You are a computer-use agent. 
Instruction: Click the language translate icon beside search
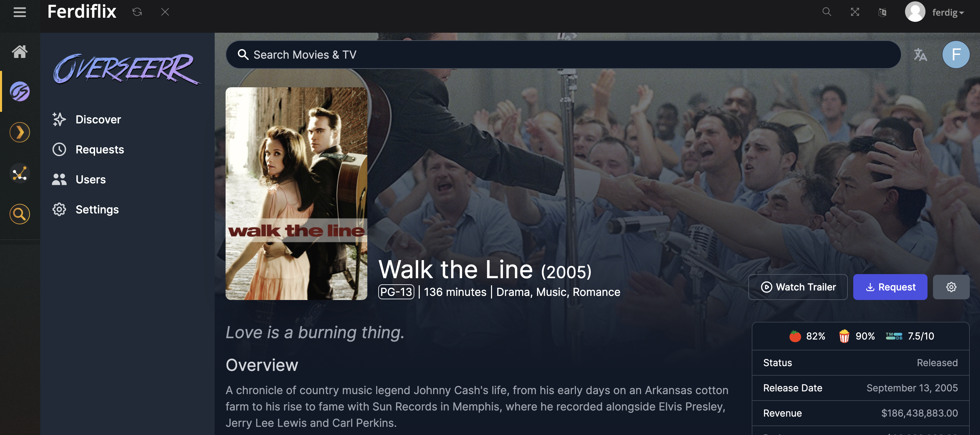point(920,55)
